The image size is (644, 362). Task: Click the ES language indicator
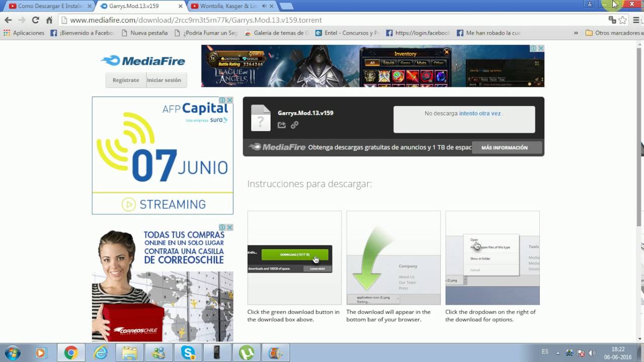click(545, 352)
